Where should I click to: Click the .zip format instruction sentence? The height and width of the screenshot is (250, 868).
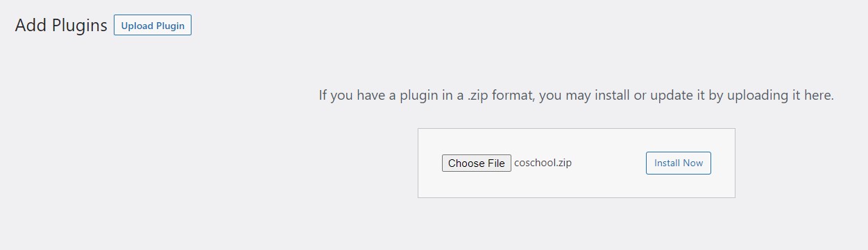coord(576,96)
